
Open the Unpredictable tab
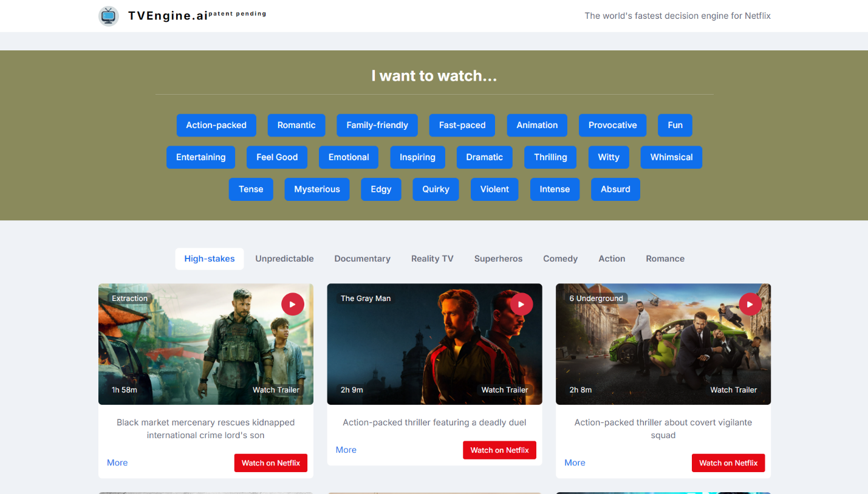point(284,259)
